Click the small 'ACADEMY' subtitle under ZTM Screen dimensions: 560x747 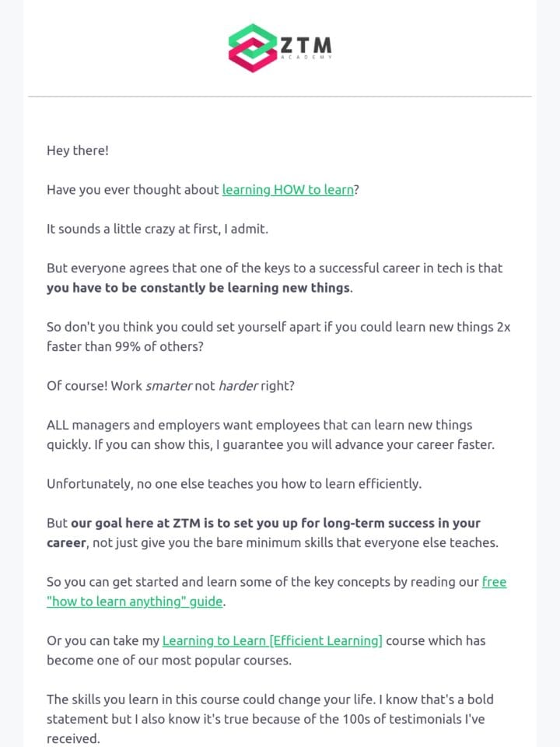(306, 57)
